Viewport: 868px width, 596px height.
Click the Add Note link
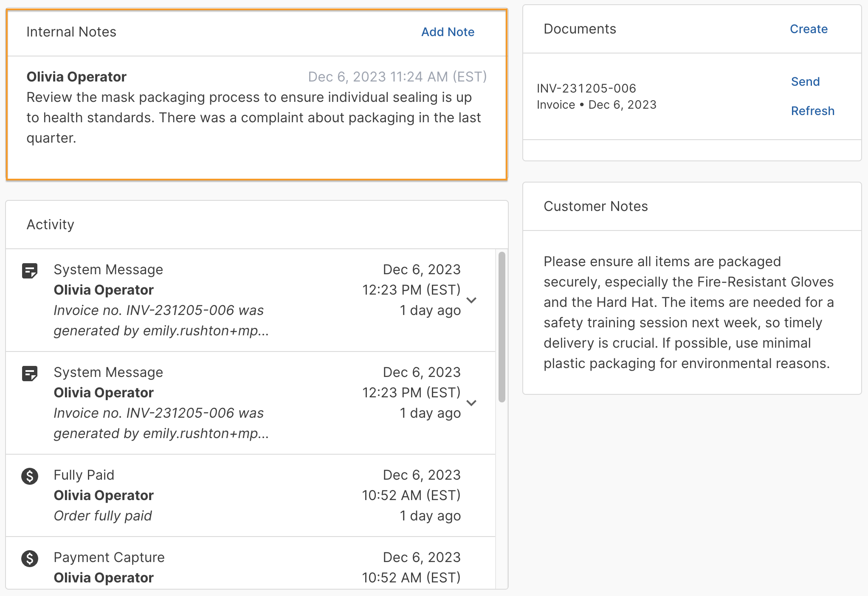tap(448, 32)
